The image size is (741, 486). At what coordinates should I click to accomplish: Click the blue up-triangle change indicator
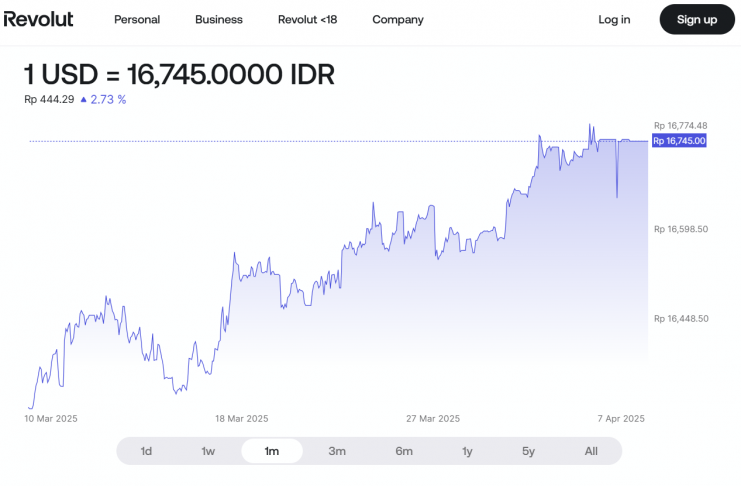pos(83,99)
